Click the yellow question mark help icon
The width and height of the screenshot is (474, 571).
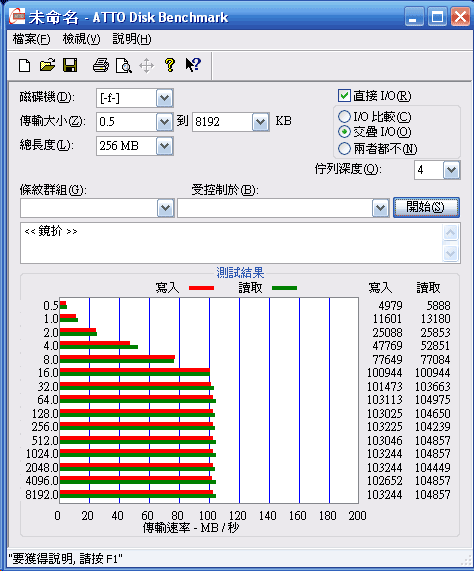170,65
